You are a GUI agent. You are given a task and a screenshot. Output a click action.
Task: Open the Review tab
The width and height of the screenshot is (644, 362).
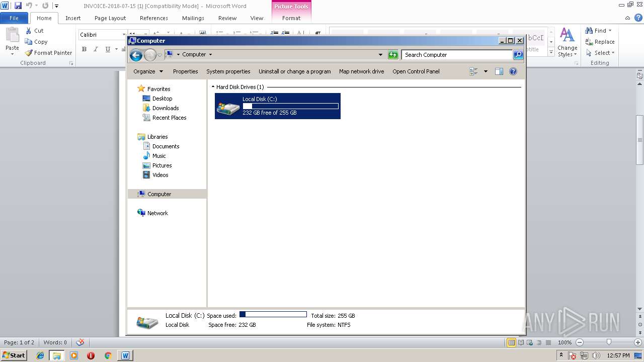pos(227,18)
